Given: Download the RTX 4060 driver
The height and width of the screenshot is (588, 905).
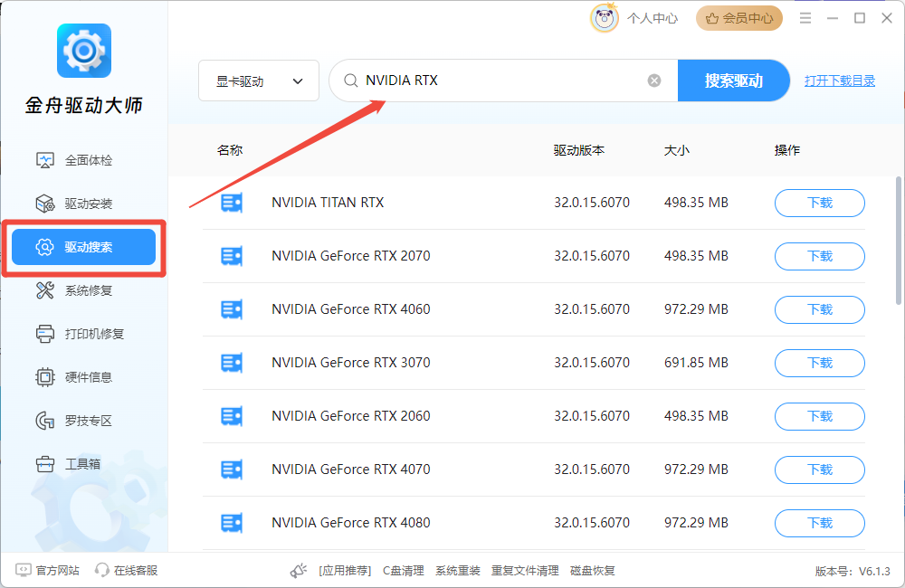Looking at the screenshot, I should point(820,310).
